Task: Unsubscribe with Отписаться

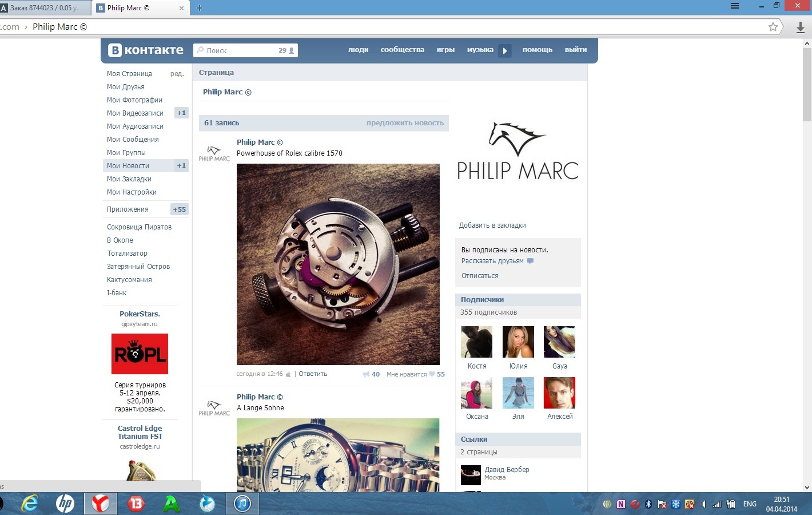Action: coord(480,276)
